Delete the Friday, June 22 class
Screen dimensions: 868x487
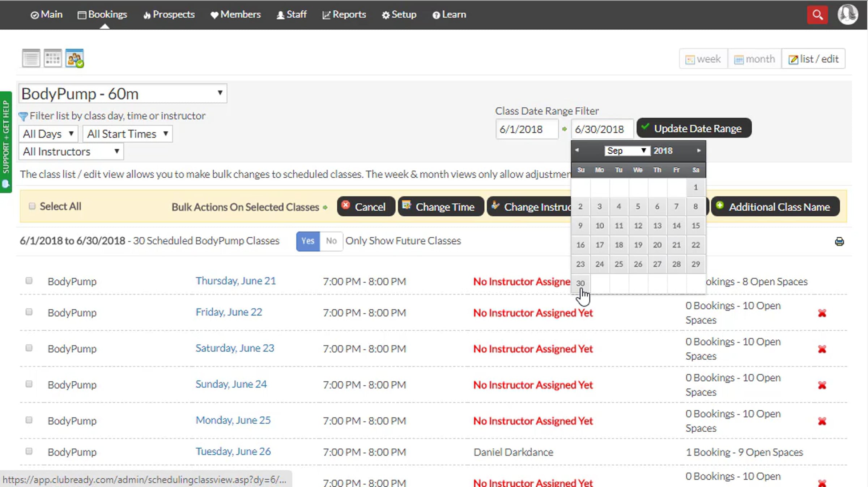tap(822, 313)
